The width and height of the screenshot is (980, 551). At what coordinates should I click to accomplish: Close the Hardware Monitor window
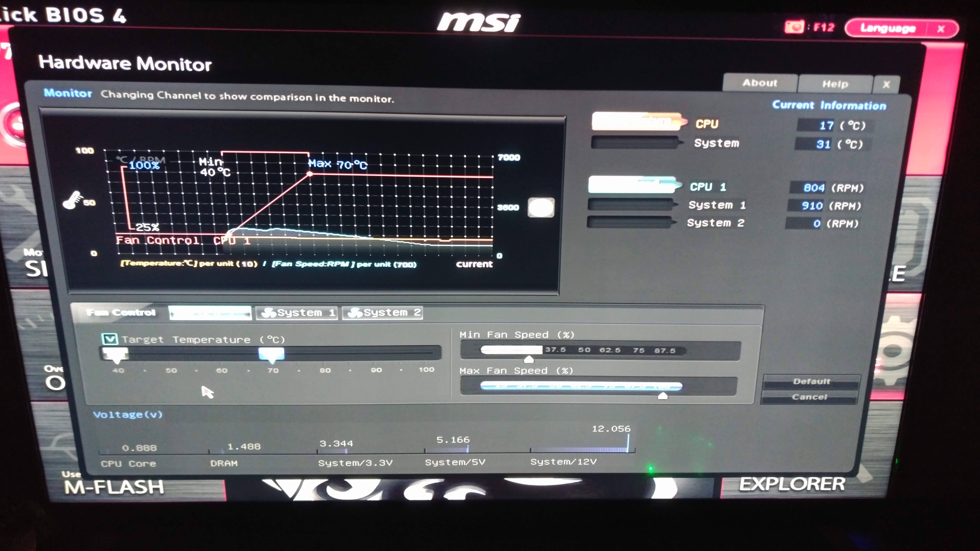point(886,84)
